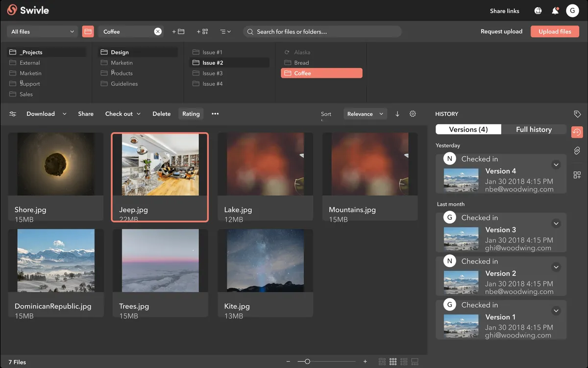Reverse sort direction with arrow icon
The height and width of the screenshot is (368, 588).
click(397, 114)
